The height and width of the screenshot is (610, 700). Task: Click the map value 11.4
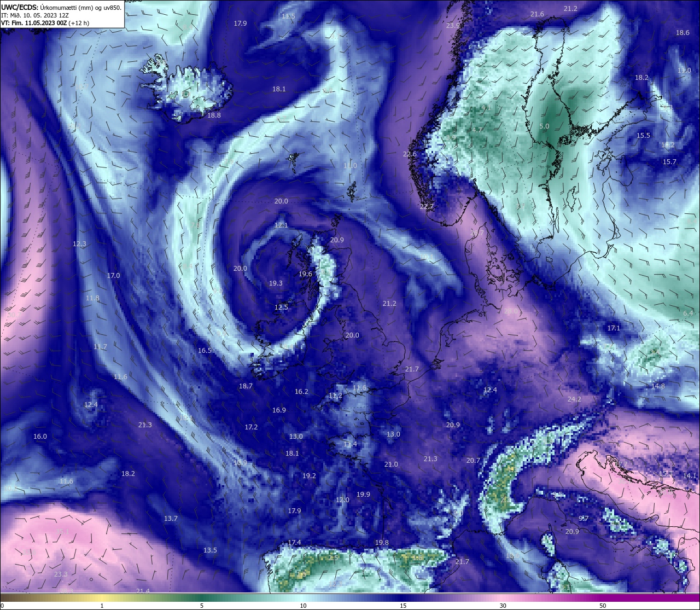(350, 444)
